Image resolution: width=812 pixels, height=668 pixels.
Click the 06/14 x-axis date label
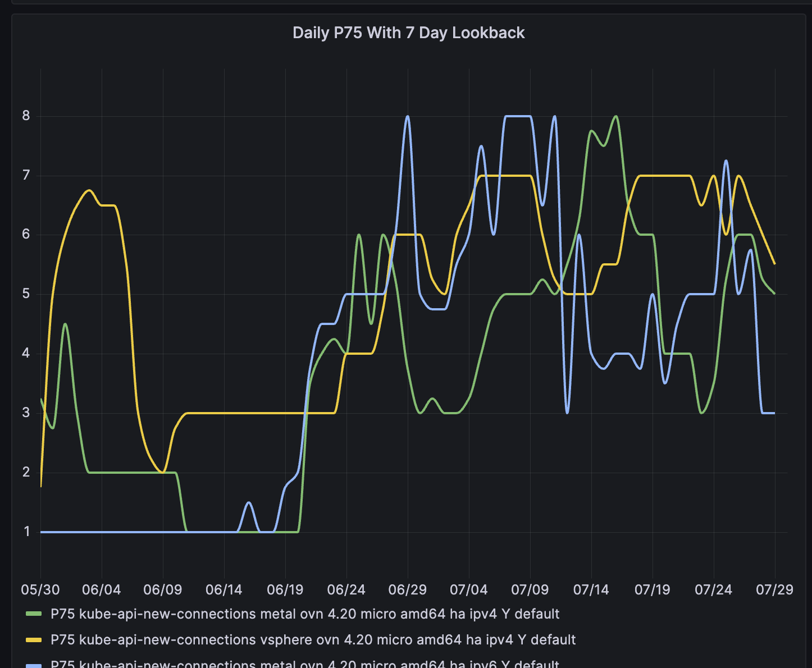[224, 589]
